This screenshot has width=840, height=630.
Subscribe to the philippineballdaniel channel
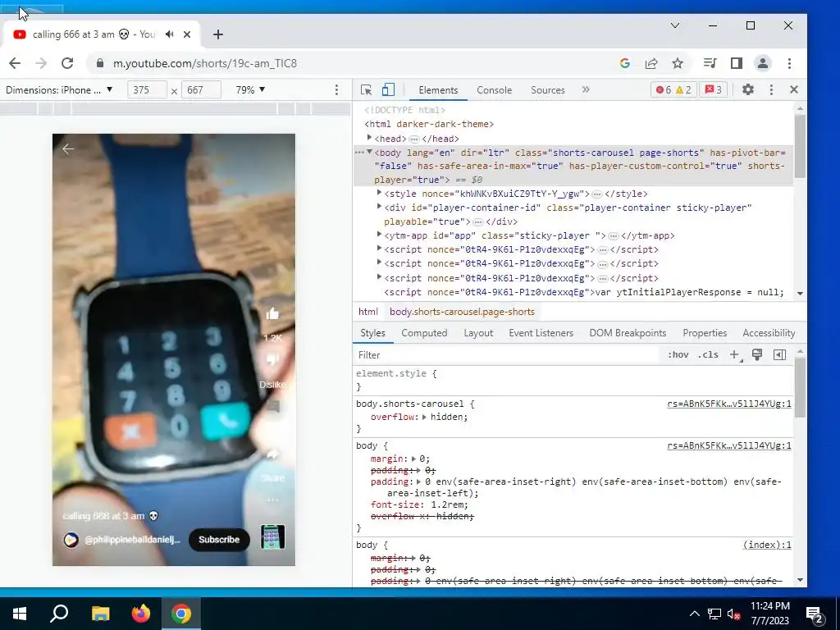218,540
